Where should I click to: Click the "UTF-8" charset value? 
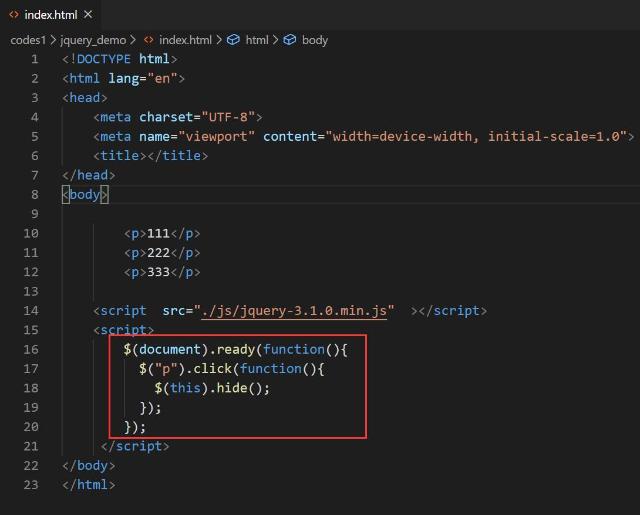[232, 117]
